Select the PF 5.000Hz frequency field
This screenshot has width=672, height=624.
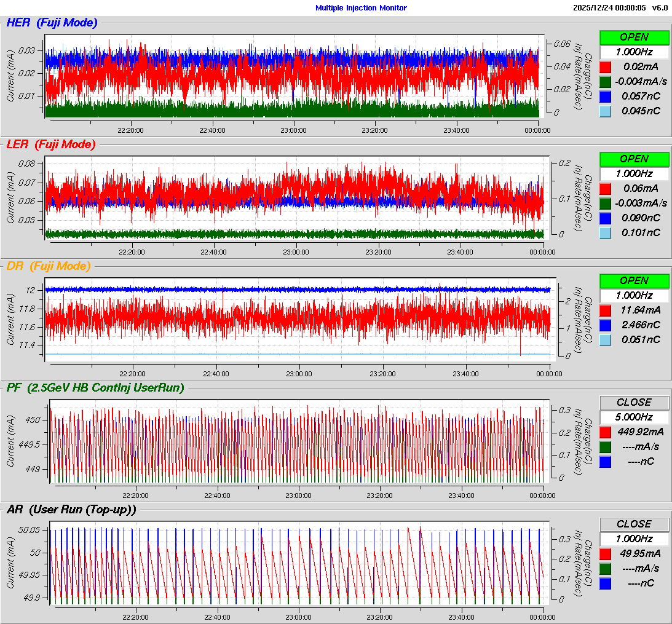pos(634,417)
